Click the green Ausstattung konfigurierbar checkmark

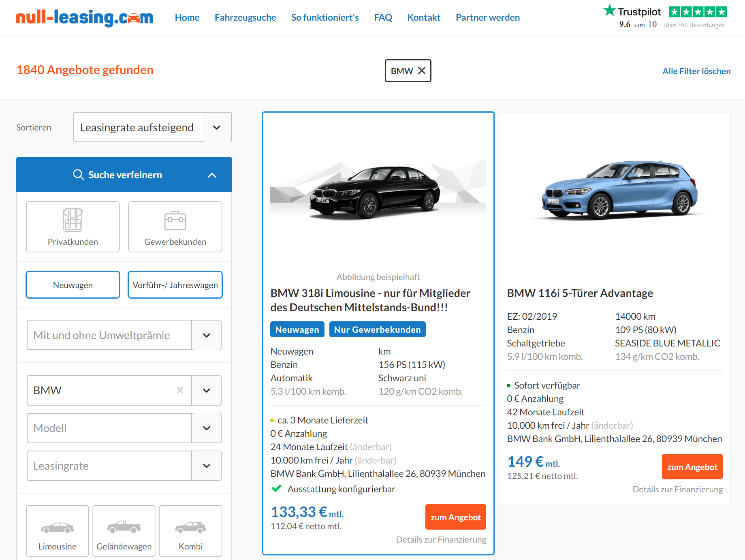[277, 488]
